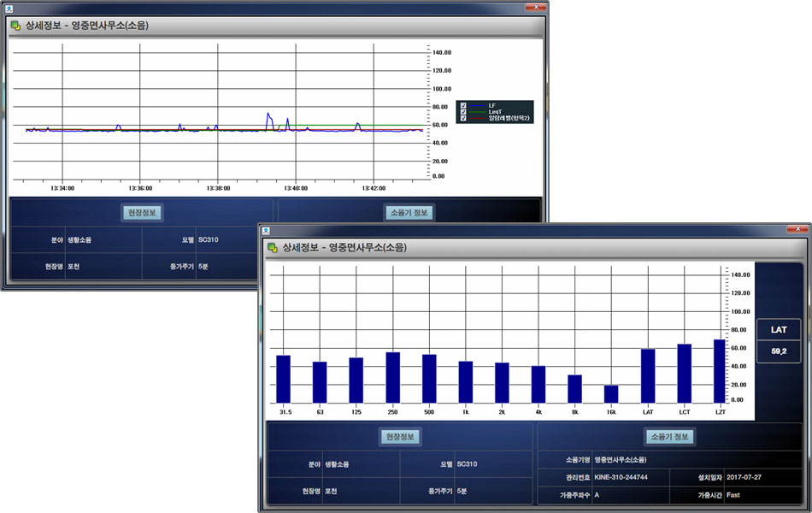Screen dimensions: 812x513
Task: Click the LZT bar in the chart
Action: [x=721, y=371]
